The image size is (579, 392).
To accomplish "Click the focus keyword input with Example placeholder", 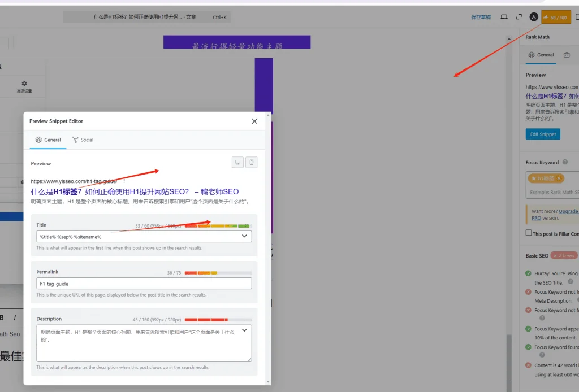I will [x=554, y=192].
